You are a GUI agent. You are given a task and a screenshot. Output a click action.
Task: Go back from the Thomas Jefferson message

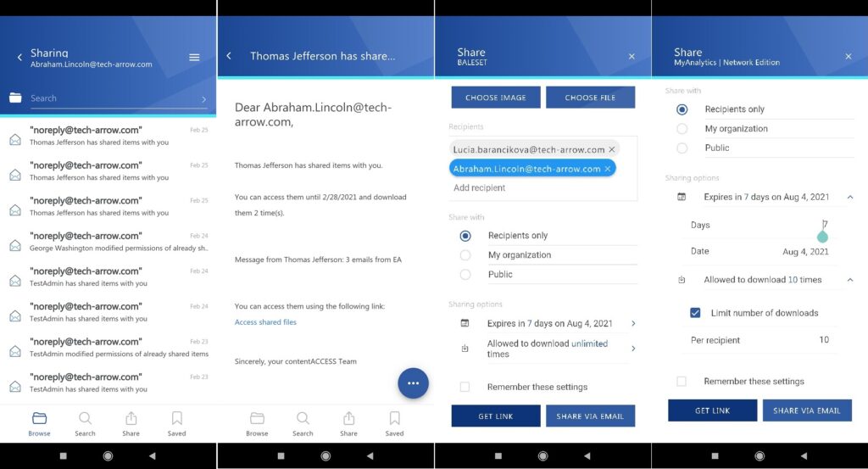[x=229, y=56]
